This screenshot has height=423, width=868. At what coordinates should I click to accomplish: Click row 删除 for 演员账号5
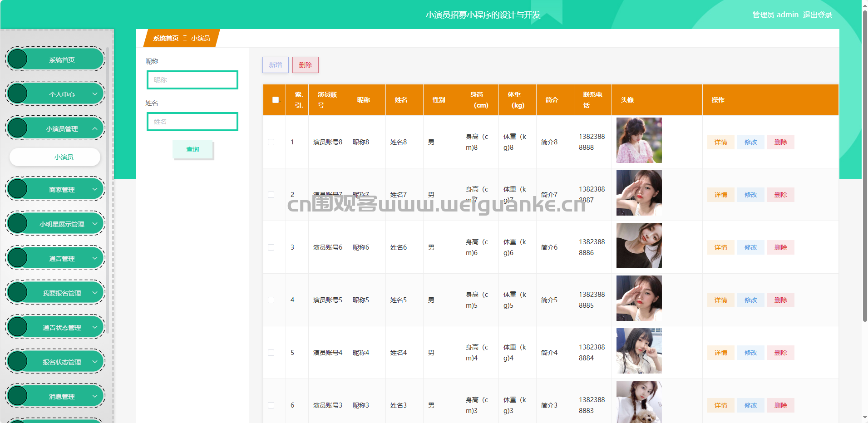[x=781, y=300]
